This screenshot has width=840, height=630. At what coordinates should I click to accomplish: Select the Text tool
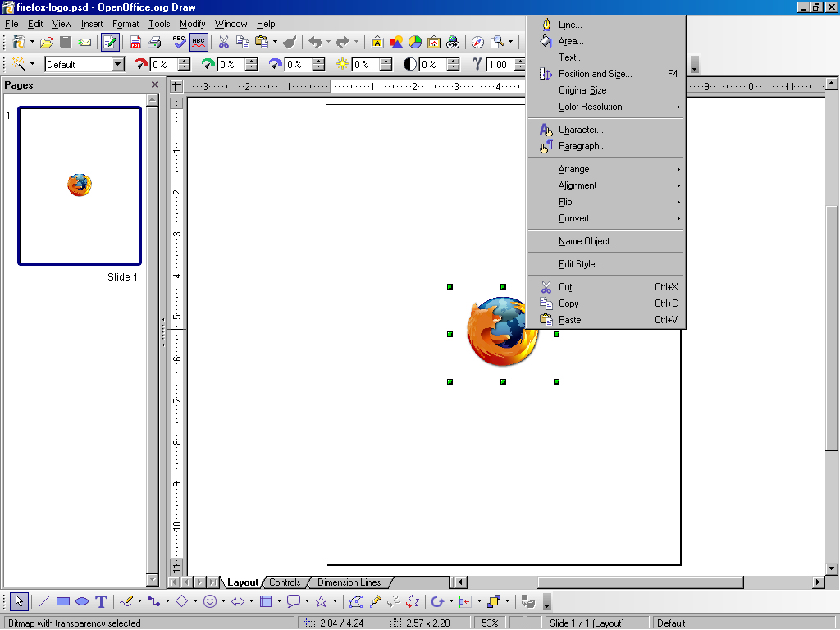[101, 601]
